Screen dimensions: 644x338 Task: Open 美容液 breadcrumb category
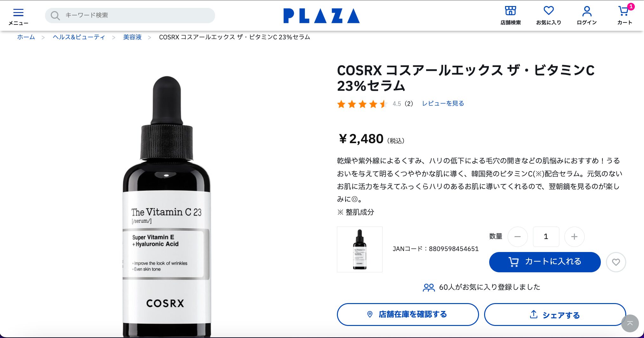tap(132, 37)
